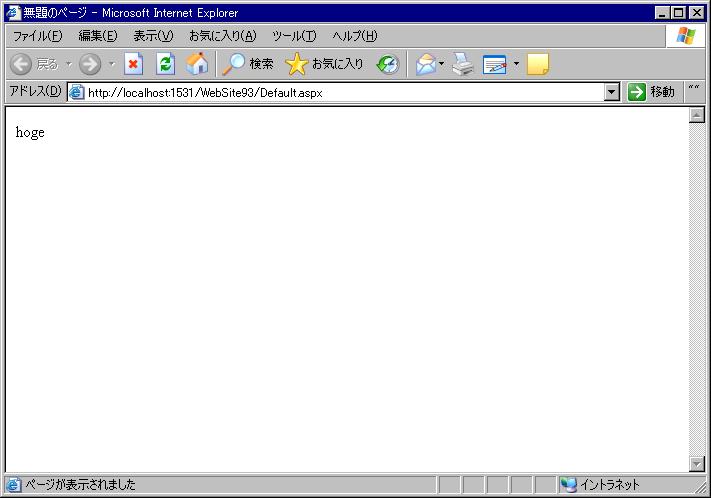Maximize the Internet Explorer window

(679, 13)
